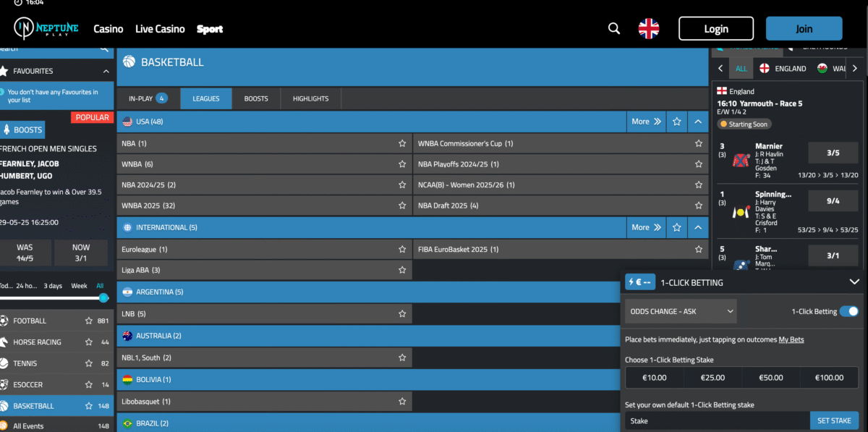Switch to the Leagues tab
Screen dimensions: 868x432
[x=206, y=98]
